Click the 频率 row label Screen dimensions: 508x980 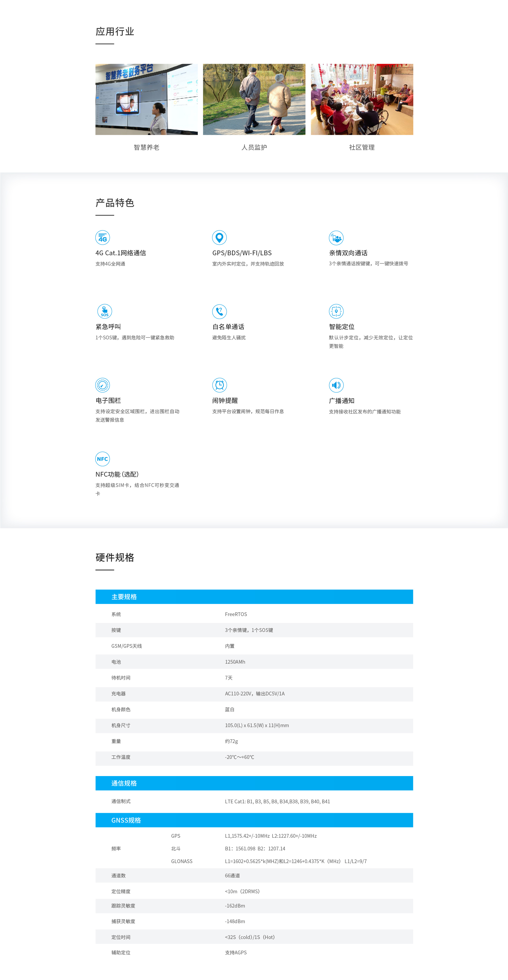[x=116, y=848]
